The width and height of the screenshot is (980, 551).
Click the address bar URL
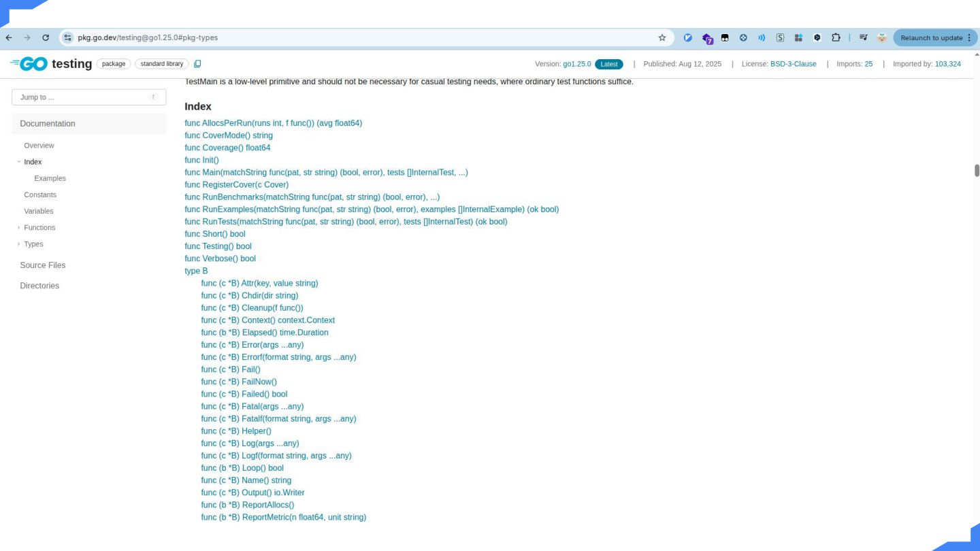pyautogui.click(x=148, y=38)
